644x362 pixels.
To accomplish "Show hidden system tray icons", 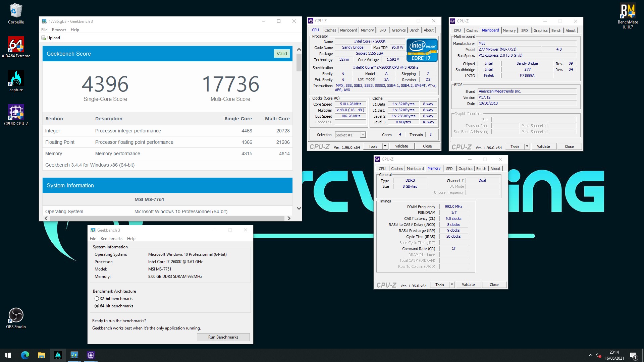I will [590, 355].
